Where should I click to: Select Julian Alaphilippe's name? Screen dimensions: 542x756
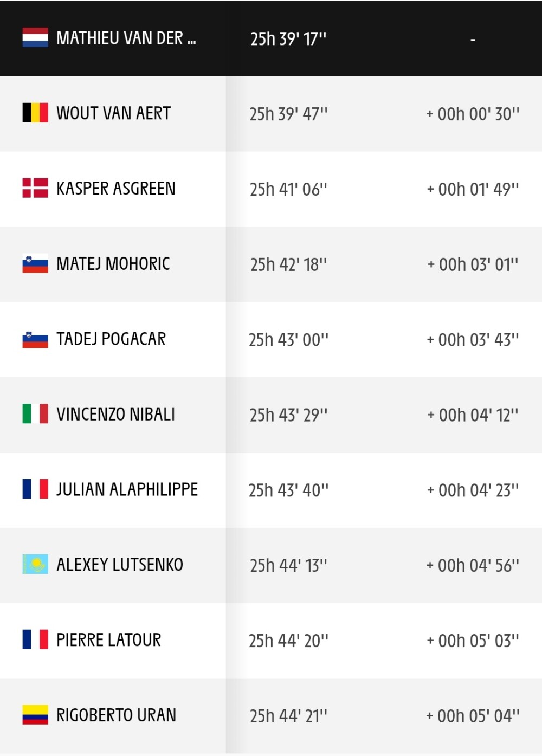[x=127, y=489]
